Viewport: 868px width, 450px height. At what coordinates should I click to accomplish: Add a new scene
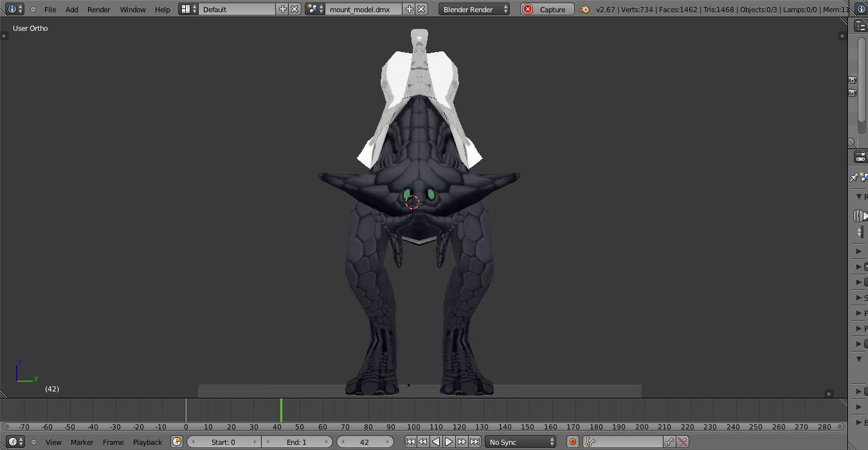pos(409,9)
